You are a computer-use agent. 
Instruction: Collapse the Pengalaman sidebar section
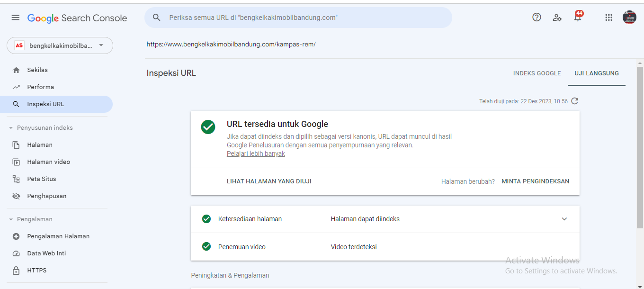[30, 219]
